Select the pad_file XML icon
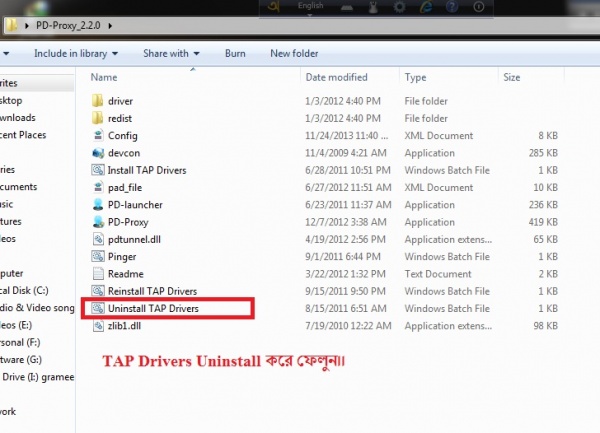600x433 pixels. (x=98, y=187)
